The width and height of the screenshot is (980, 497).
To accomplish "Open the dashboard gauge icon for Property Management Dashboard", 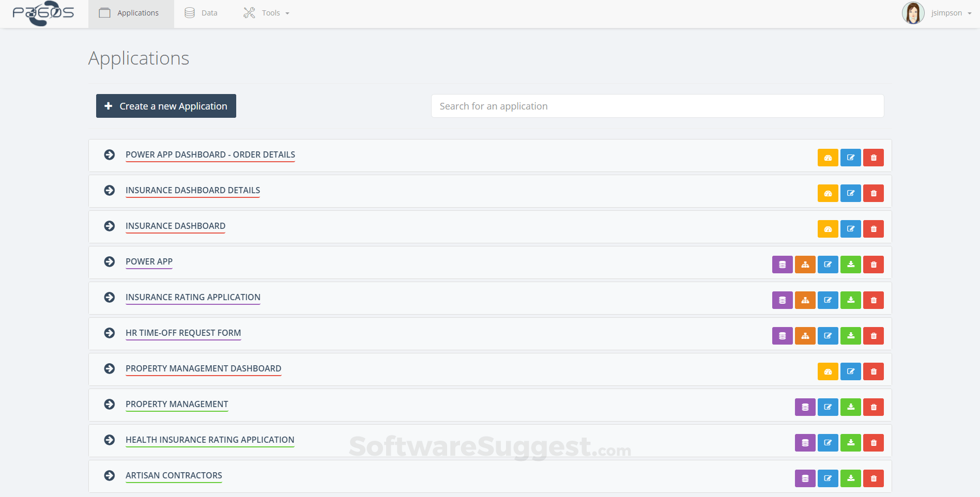I will coord(828,371).
